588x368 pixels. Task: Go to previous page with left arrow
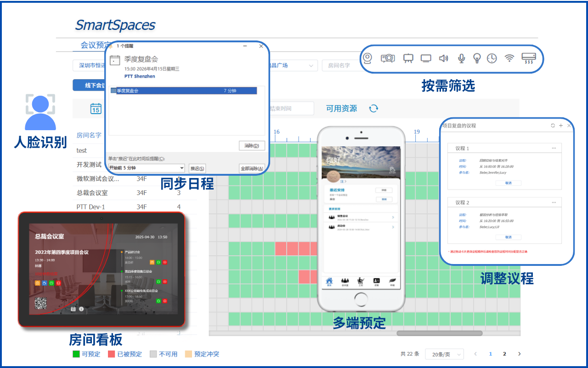coord(475,354)
